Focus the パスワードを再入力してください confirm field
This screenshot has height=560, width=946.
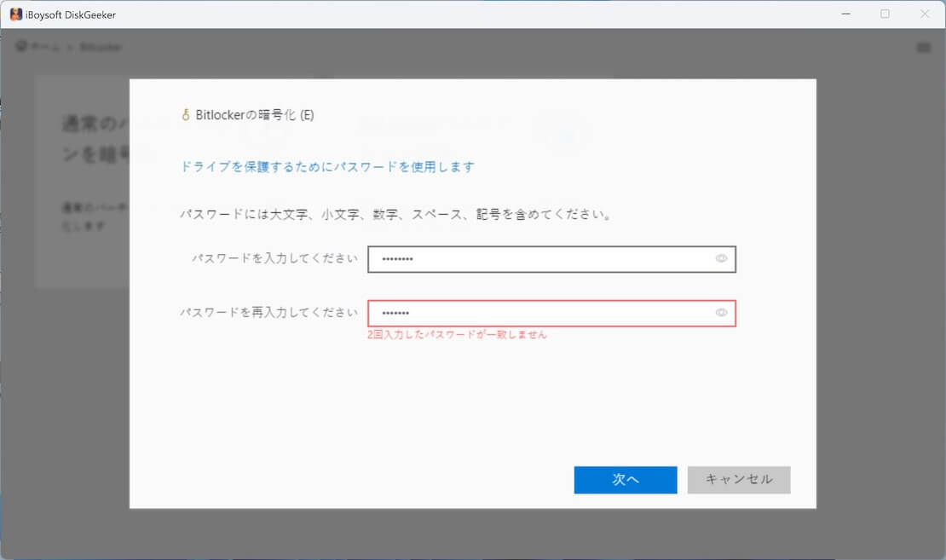click(551, 313)
